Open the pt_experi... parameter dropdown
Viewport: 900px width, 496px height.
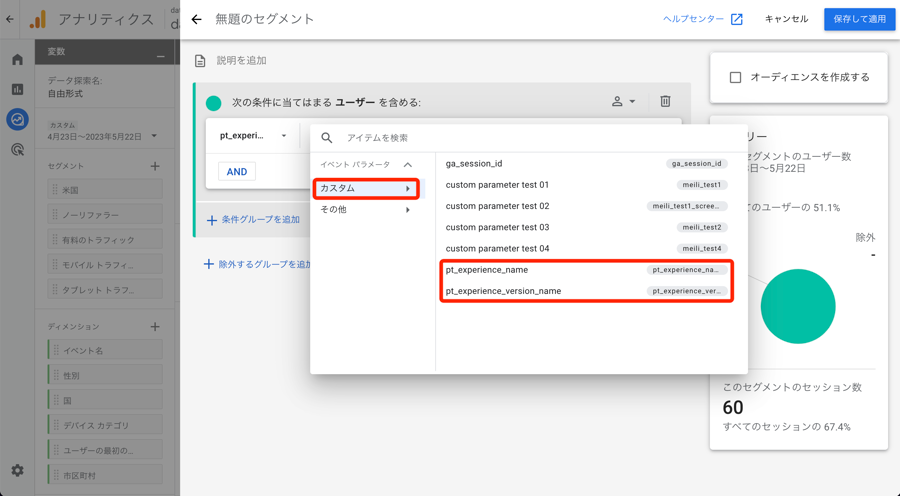(x=253, y=136)
